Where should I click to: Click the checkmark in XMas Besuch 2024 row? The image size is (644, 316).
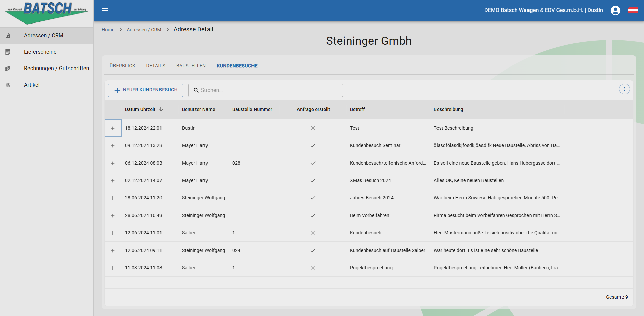tap(313, 180)
